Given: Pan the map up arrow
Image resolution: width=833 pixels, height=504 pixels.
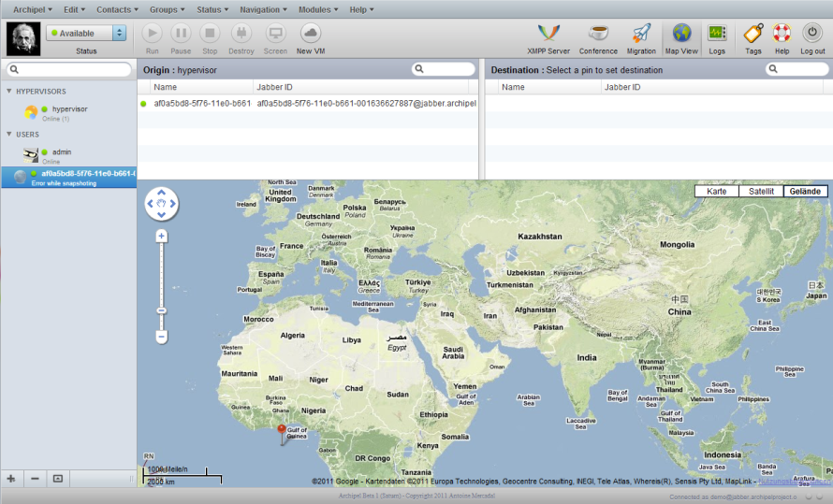Looking at the screenshot, I should pyautogui.click(x=162, y=193).
